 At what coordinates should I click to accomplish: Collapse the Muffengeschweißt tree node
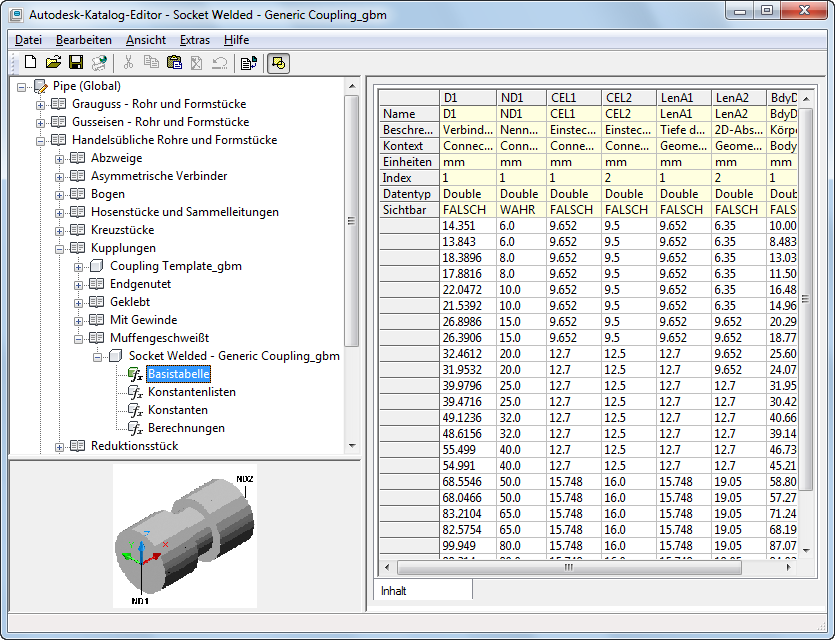coord(80,338)
